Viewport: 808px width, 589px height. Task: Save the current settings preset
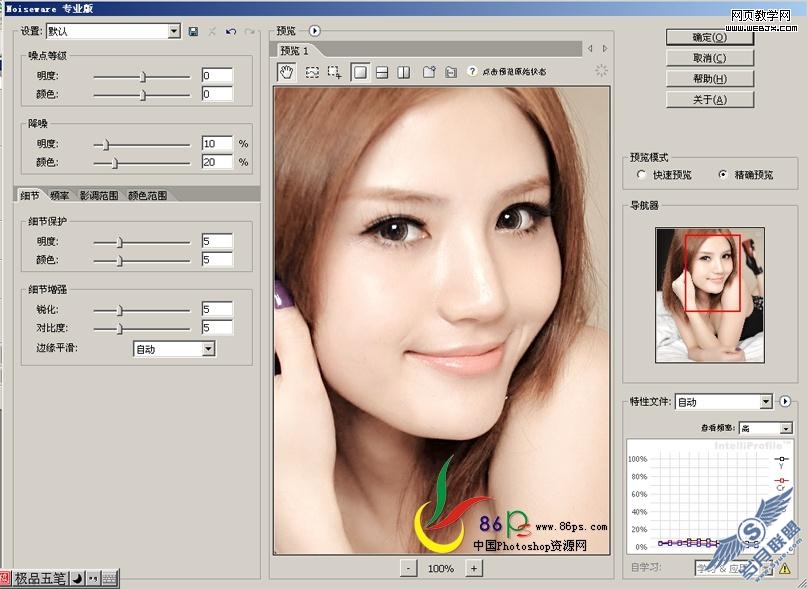pos(193,32)
